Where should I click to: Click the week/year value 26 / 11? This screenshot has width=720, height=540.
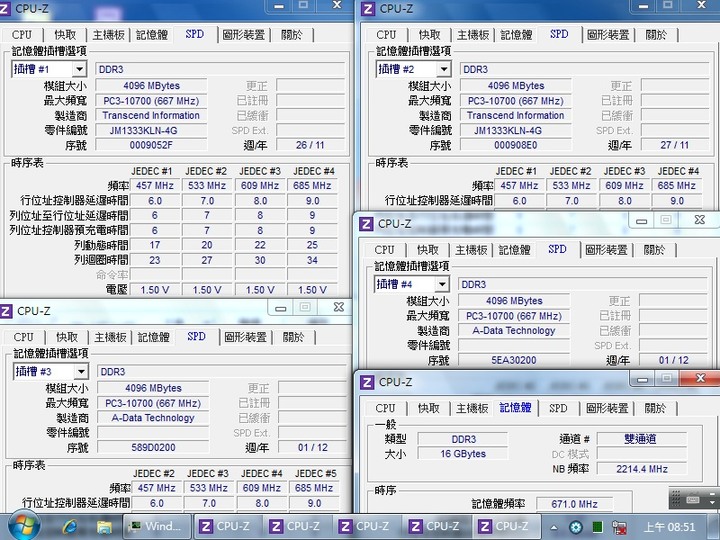310,145
